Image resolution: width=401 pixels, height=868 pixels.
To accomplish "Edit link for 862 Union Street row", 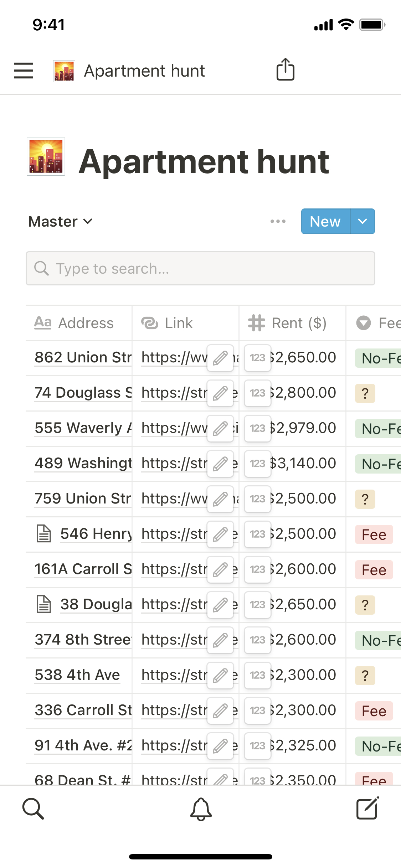I will coord(220,358).
